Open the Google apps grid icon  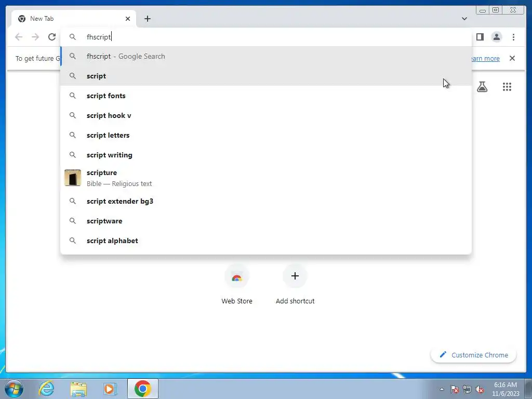pyautogui.click(x=507, y=87)
